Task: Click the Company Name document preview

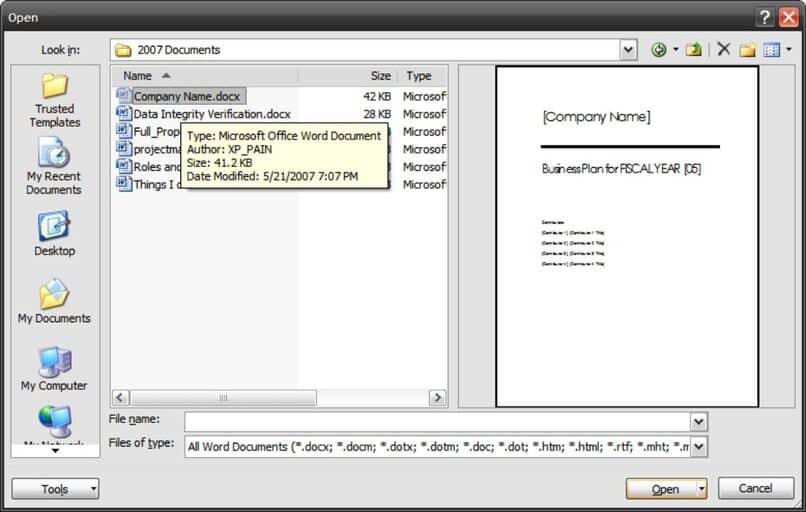Action: coord(627,236)
